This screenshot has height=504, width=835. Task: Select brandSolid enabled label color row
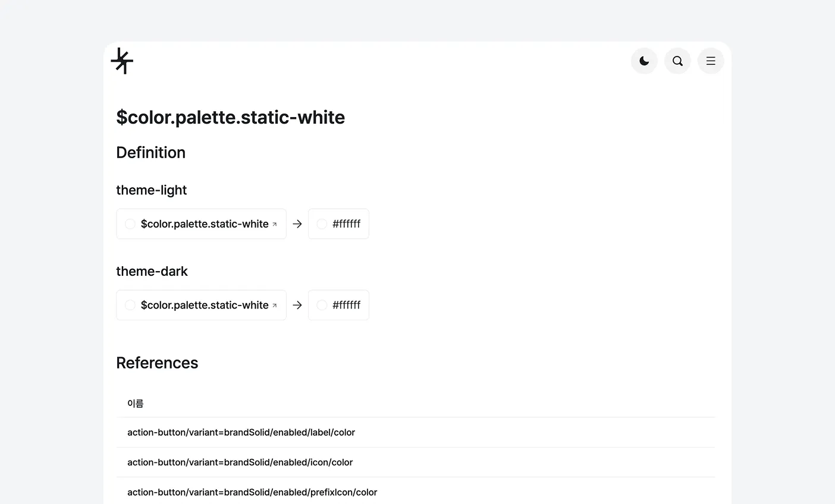coord(416,433)
